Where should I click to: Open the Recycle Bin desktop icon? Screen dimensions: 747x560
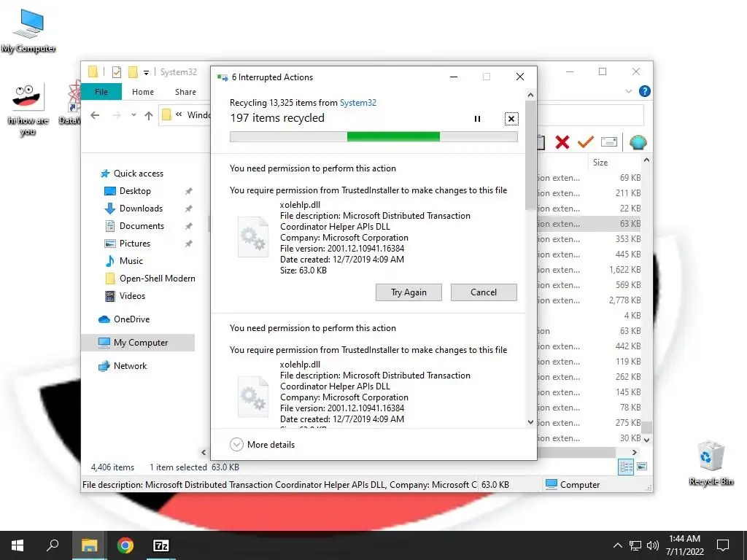pos(711,463)
